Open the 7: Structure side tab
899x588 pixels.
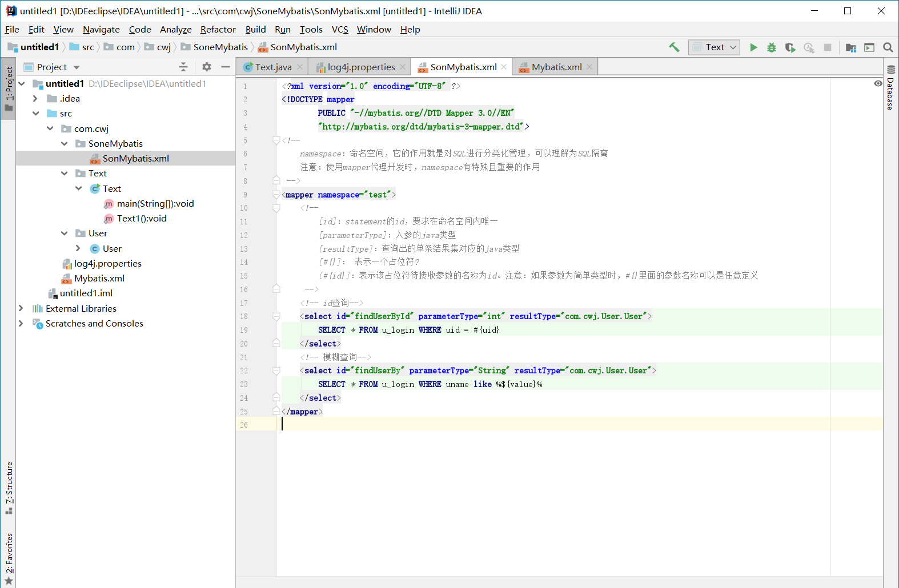[x=9, y=488]
